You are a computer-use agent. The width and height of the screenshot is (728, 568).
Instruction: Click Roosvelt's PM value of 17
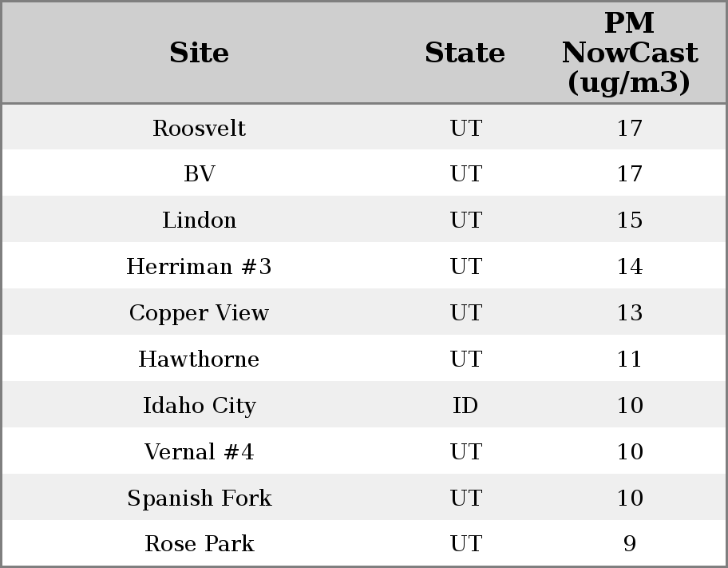629,128
